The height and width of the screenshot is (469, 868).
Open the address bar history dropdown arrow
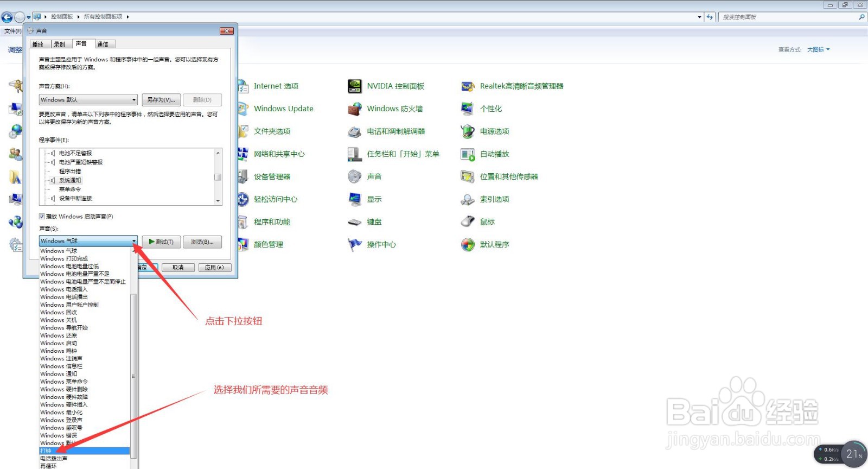(x=699, y=17)
